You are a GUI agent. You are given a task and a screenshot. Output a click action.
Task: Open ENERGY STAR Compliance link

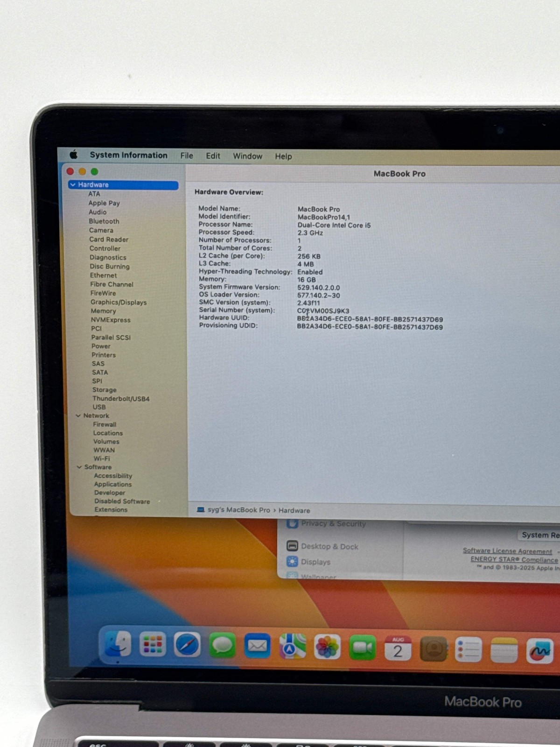point(514,559)
